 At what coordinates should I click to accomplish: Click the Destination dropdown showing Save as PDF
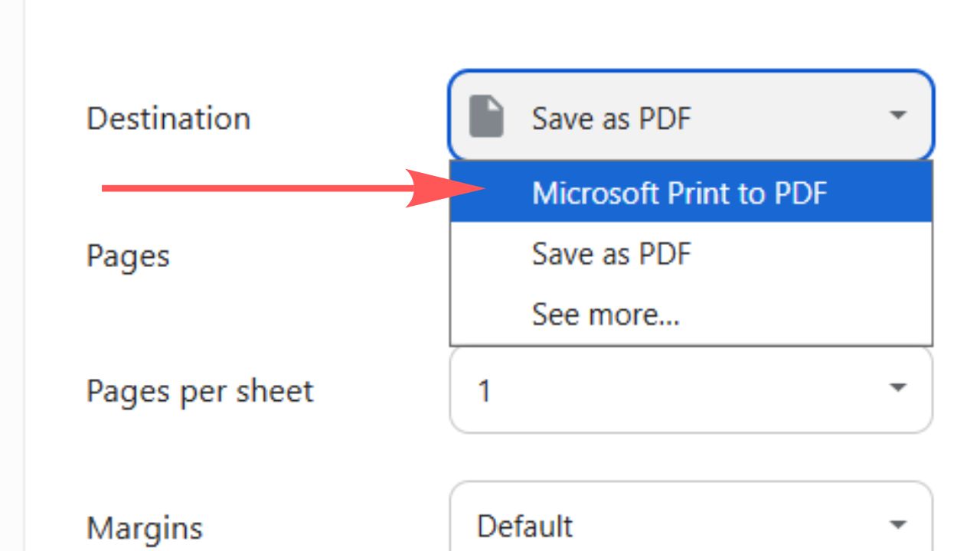coord(691,116)
